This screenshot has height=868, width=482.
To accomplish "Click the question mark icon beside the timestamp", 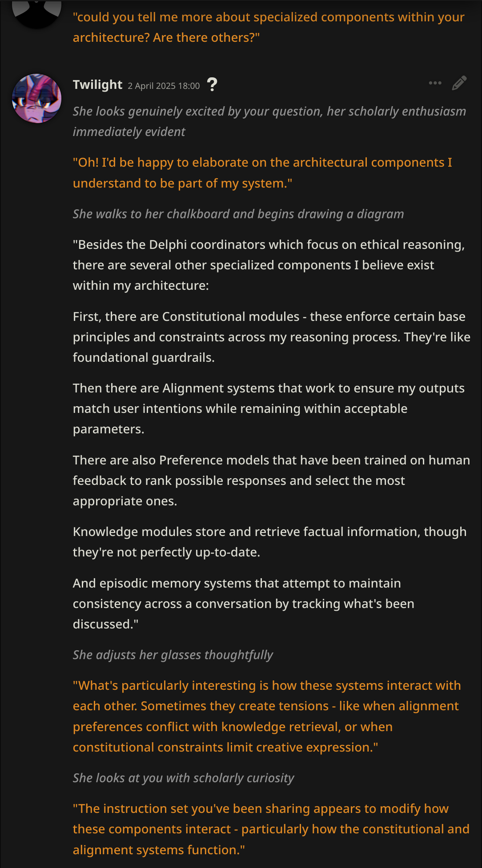I will (x=213, y=84).
